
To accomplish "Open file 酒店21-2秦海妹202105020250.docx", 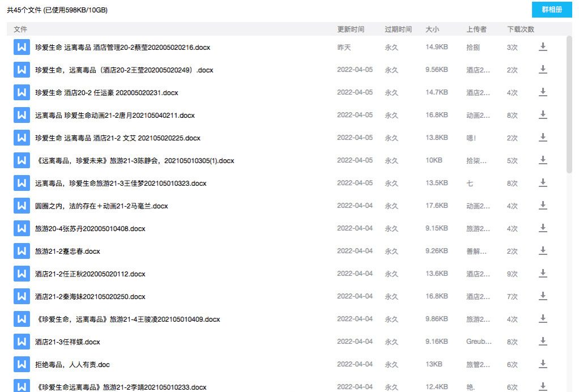I will pyautogui.click(x=90, y=296).
